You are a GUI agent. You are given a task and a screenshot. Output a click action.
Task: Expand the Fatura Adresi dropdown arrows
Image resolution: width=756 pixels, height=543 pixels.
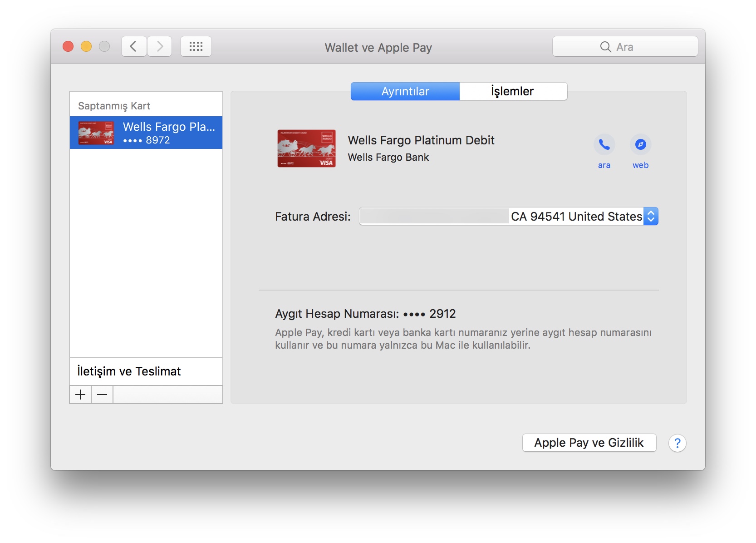pos(651,217)
